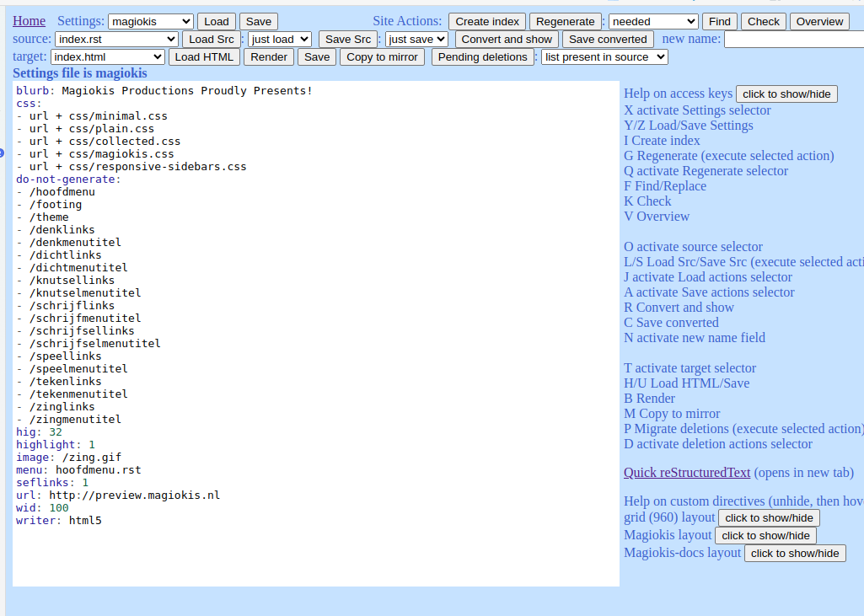864x616 pixels.
Task: Click the highlight: 1 setting line
Action: click(x=55, y=445)
